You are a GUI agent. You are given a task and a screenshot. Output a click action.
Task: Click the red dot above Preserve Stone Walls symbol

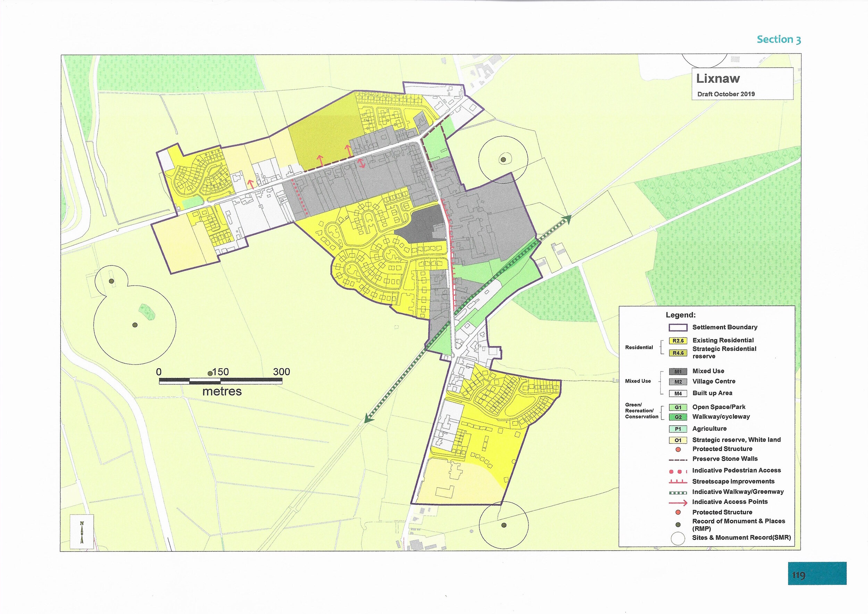pyautogui.click(x=678, y=449)
